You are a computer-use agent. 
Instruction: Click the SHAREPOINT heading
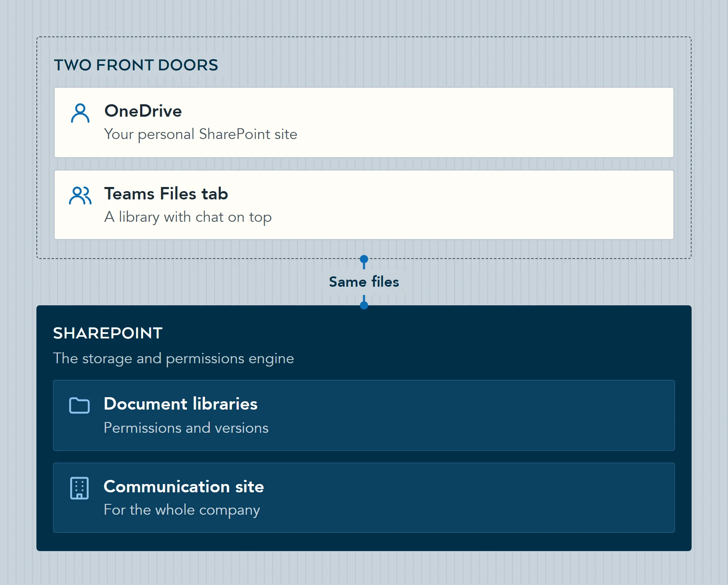[x=108, y=333]
